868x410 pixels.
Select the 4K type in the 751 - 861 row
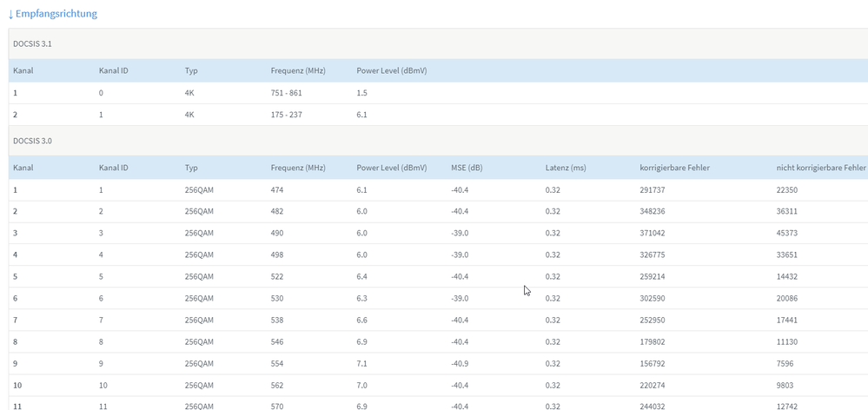pos(189,93)
